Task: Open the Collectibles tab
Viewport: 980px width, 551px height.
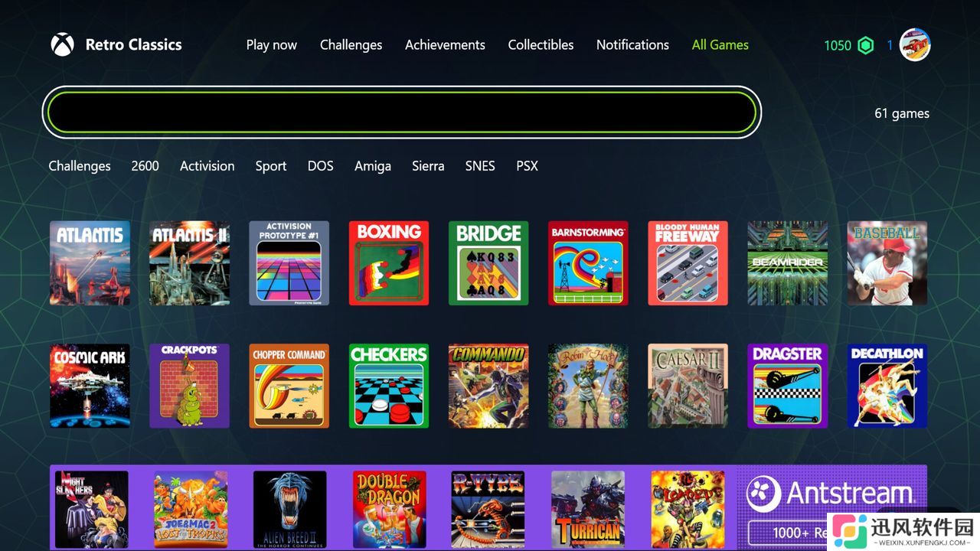Action: (541, 45)
